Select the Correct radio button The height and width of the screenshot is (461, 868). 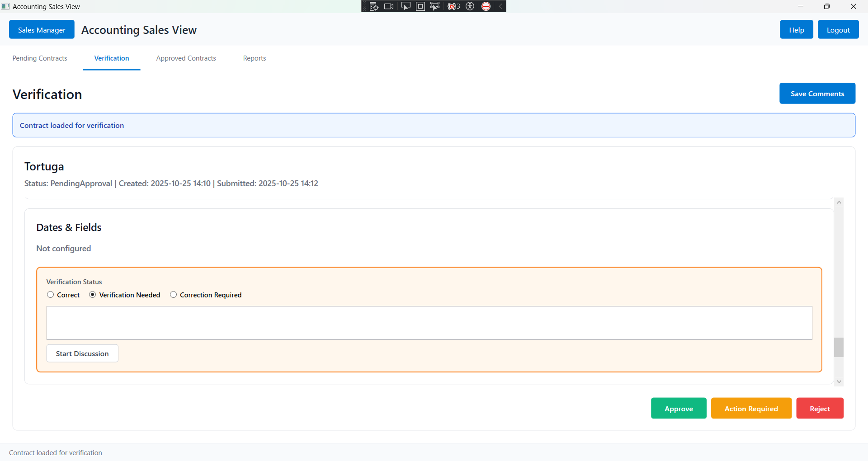point(51,295)
